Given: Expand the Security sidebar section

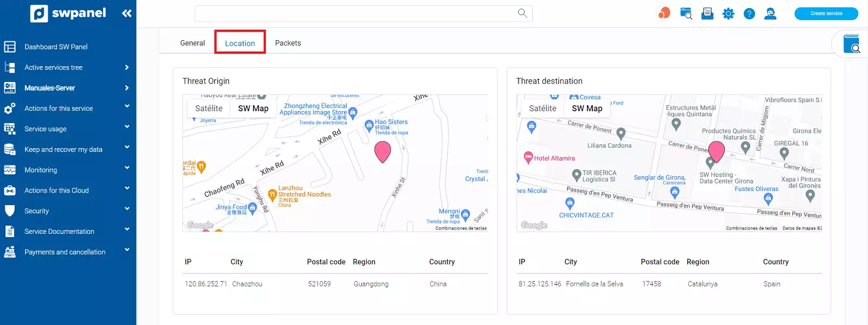Looking at the screenshot, I should pos(37,211).
